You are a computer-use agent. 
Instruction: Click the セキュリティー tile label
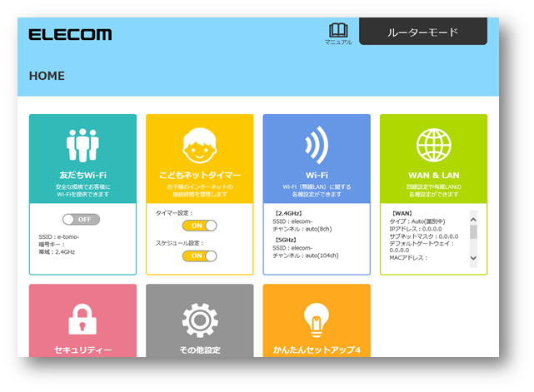click(x=82, y=350)
